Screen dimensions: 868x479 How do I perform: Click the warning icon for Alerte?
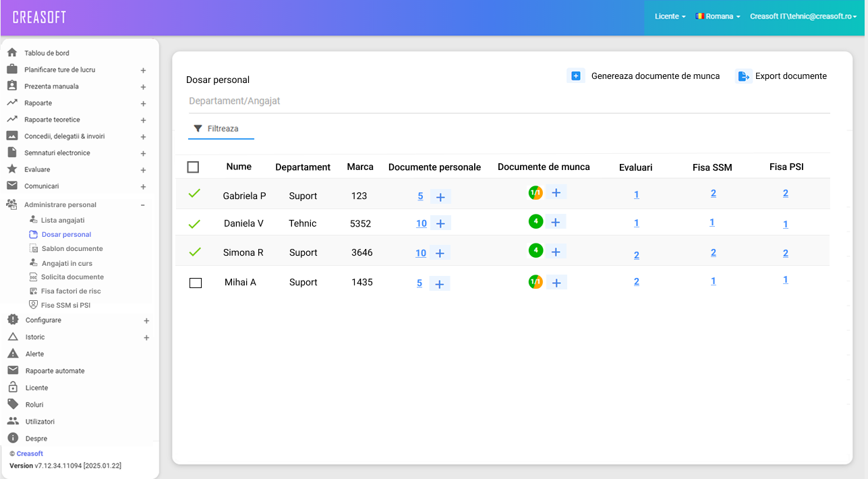click(12, 354)
